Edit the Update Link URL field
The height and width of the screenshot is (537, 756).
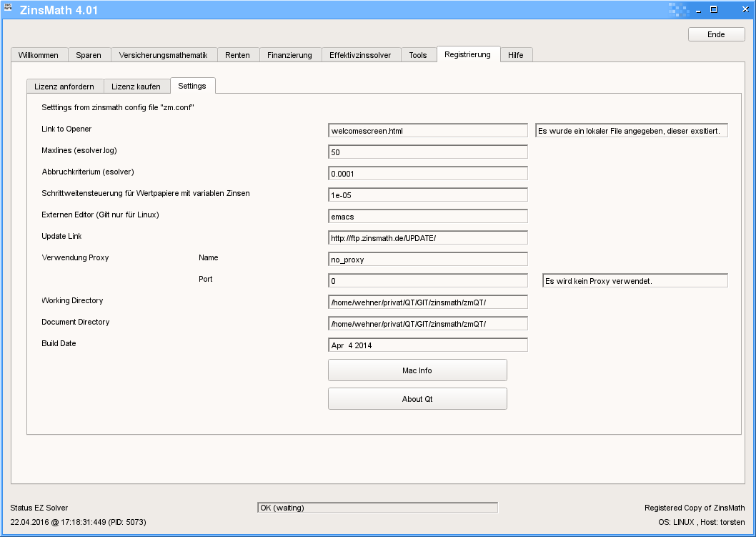[x=427, y=238]
